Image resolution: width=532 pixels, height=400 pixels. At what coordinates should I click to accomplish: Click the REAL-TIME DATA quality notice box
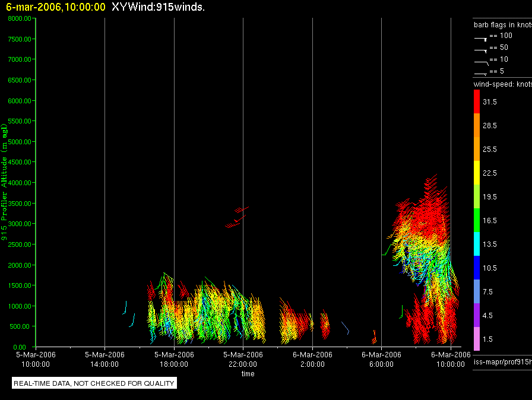(94, 383)
